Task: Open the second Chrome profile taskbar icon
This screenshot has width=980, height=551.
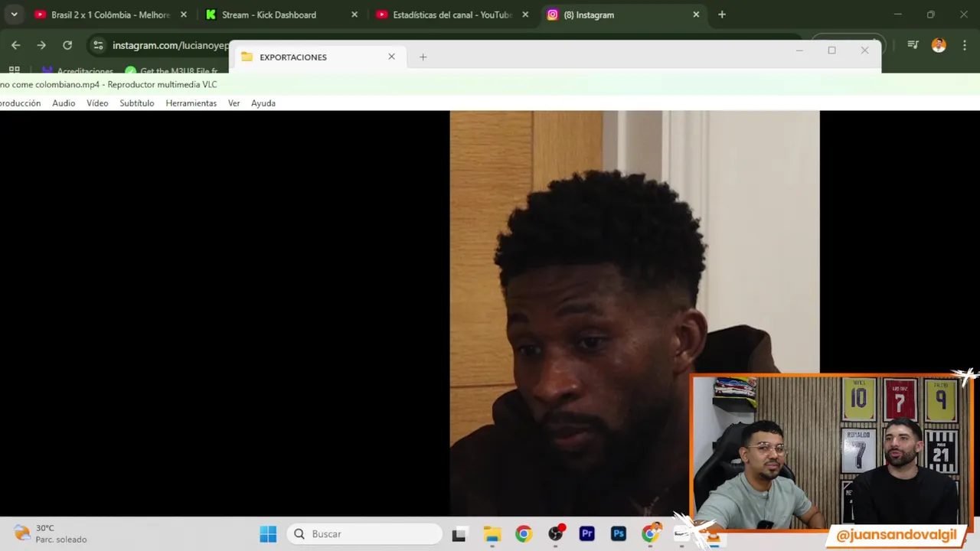Action: [x=651, y=534]
